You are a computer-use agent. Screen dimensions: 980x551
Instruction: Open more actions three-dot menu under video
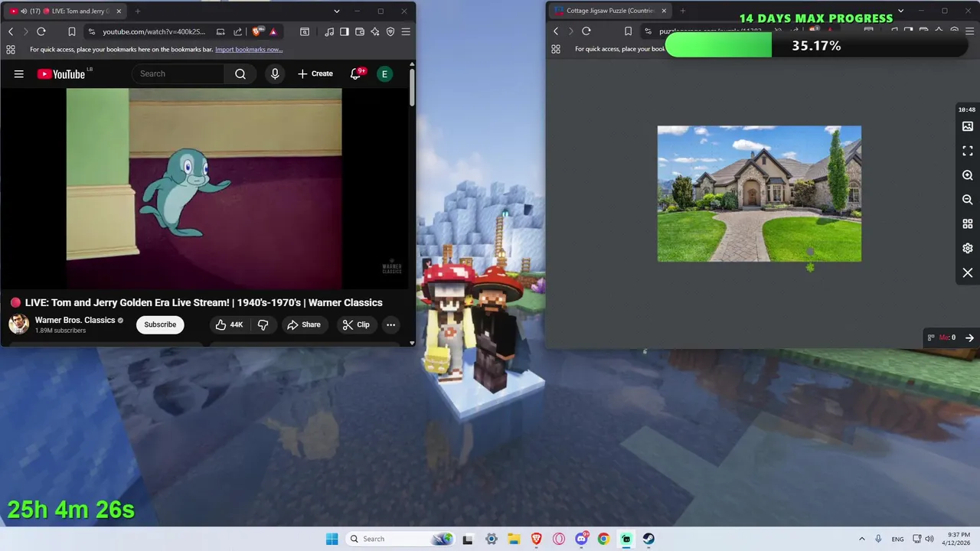pyautogui.click(x=390, y=324)
